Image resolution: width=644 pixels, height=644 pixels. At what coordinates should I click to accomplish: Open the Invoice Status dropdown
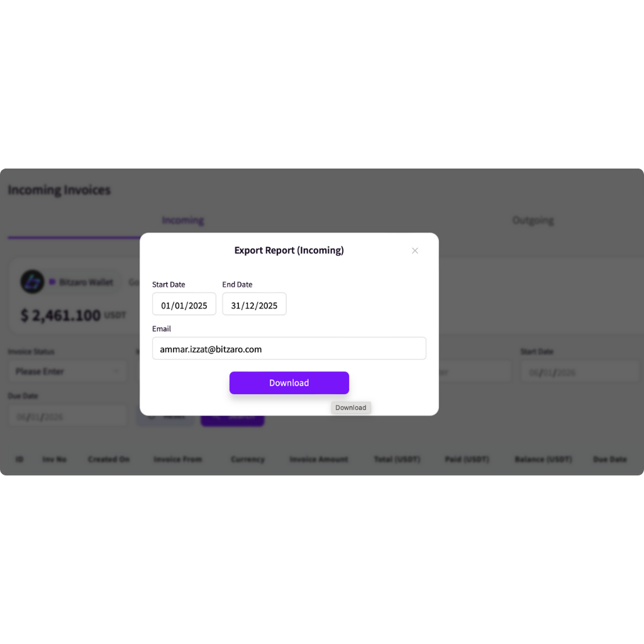pos(68,371)
